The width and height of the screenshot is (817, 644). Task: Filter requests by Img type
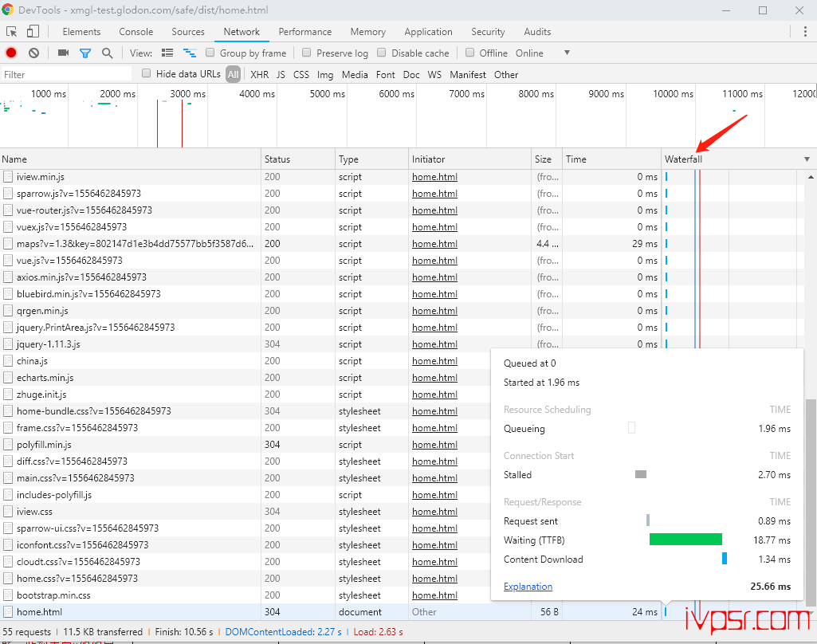point(325,74)
